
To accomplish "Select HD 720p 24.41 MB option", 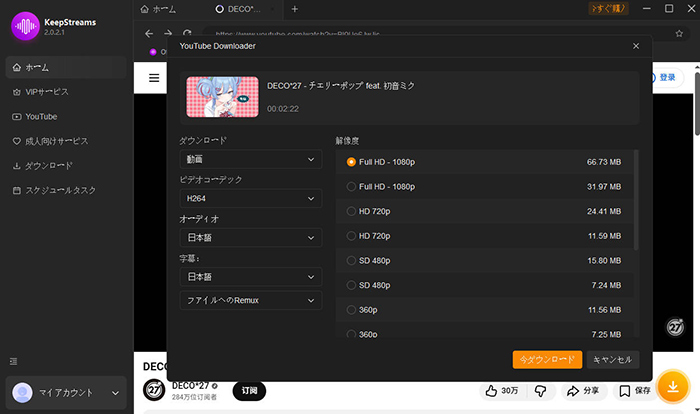I will (484, 211).
